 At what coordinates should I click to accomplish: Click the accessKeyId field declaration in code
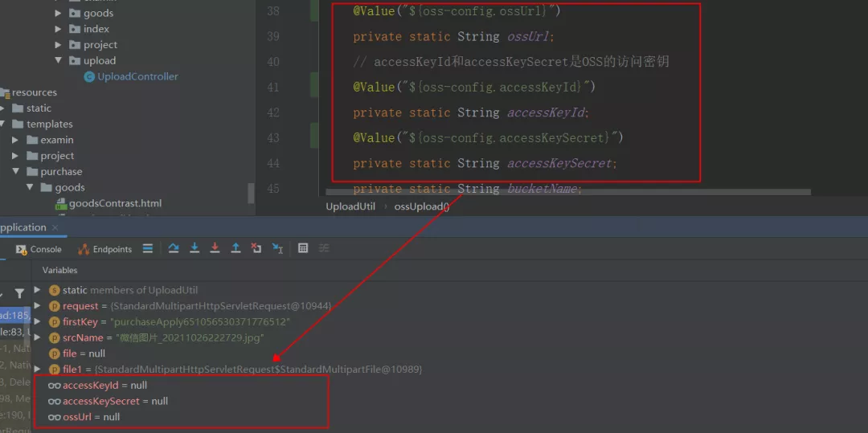tap(547, 112)
